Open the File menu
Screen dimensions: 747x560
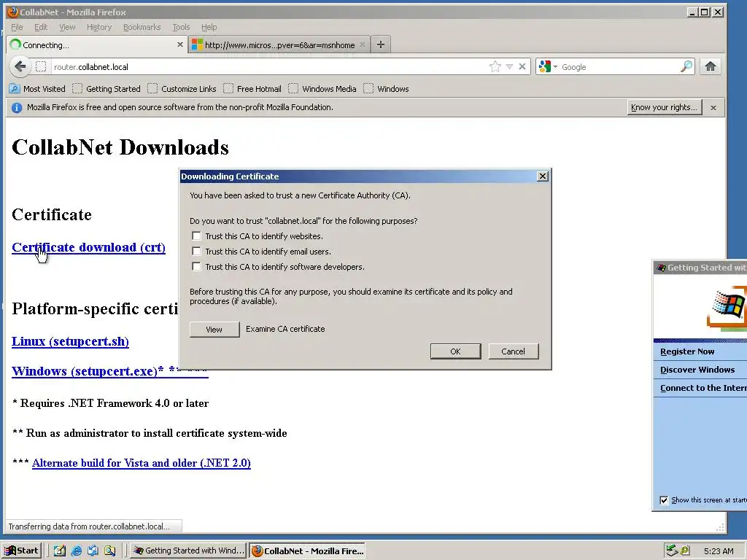(x=17, y=27)
